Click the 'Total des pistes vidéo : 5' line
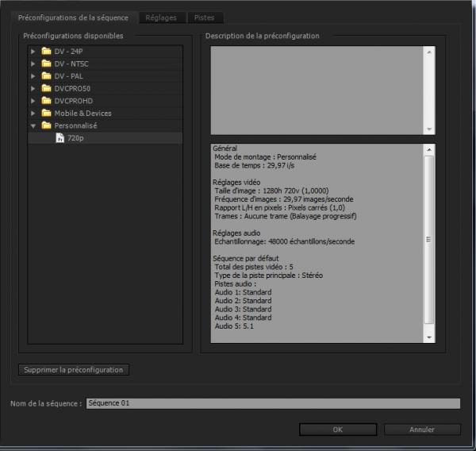 pyautogui.click(x=254, y=267)
